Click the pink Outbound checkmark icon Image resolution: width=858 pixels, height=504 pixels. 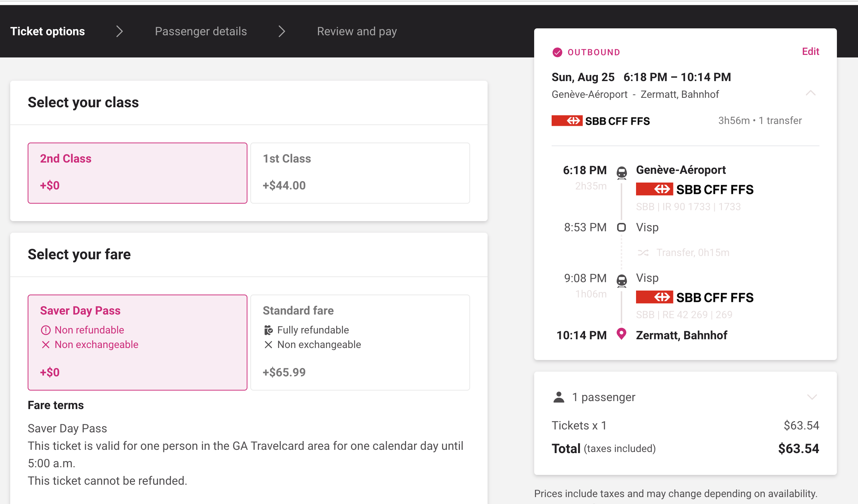tap(557, 52)
